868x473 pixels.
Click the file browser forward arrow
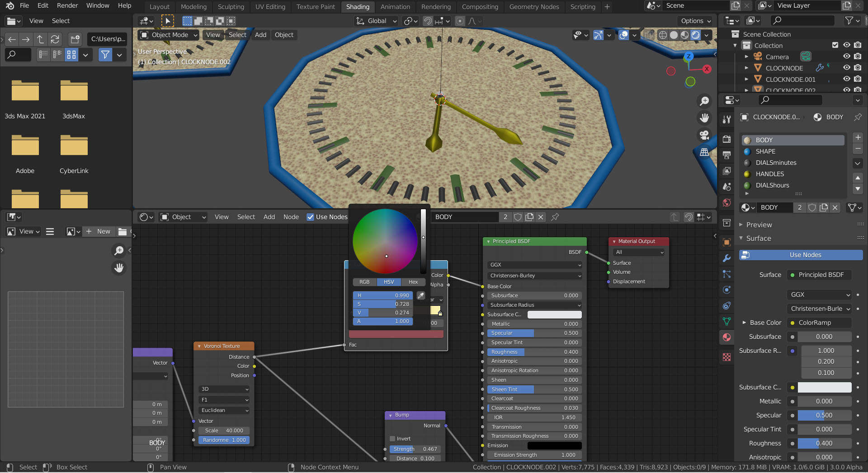[x=26, y=39]
